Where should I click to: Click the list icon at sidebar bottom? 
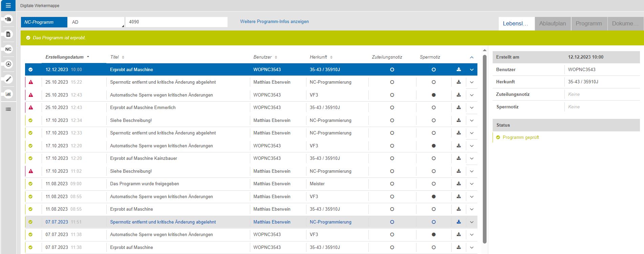(8, 109)
